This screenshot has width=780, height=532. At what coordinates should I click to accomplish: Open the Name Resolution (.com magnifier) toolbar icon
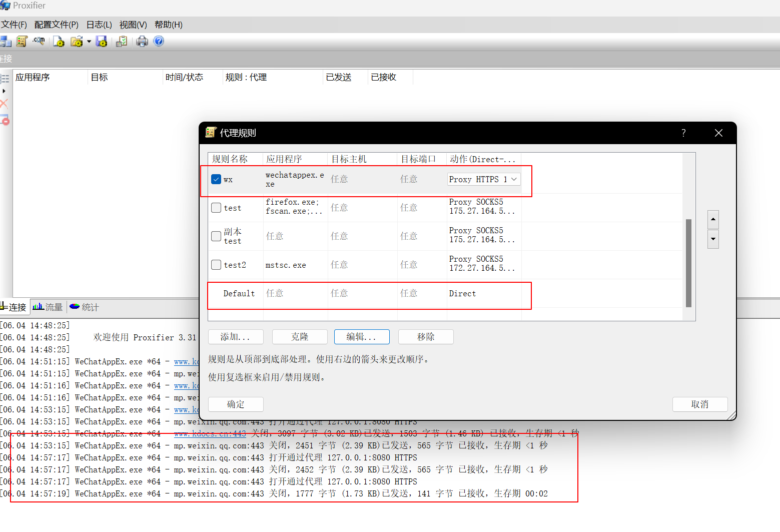click(x=39, y=41)
